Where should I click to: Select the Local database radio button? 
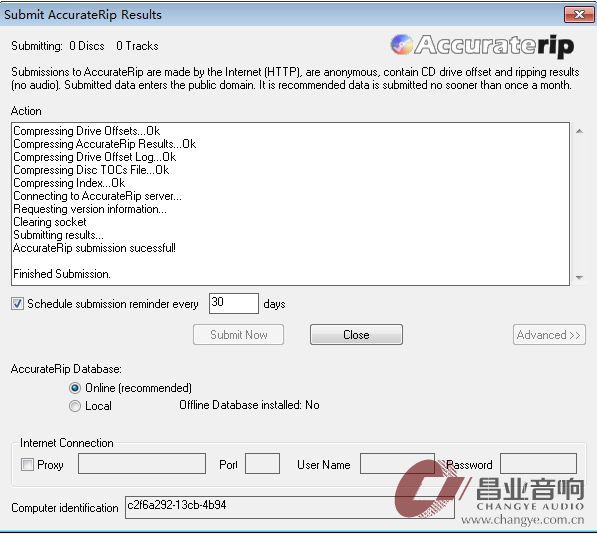point(75,406)
